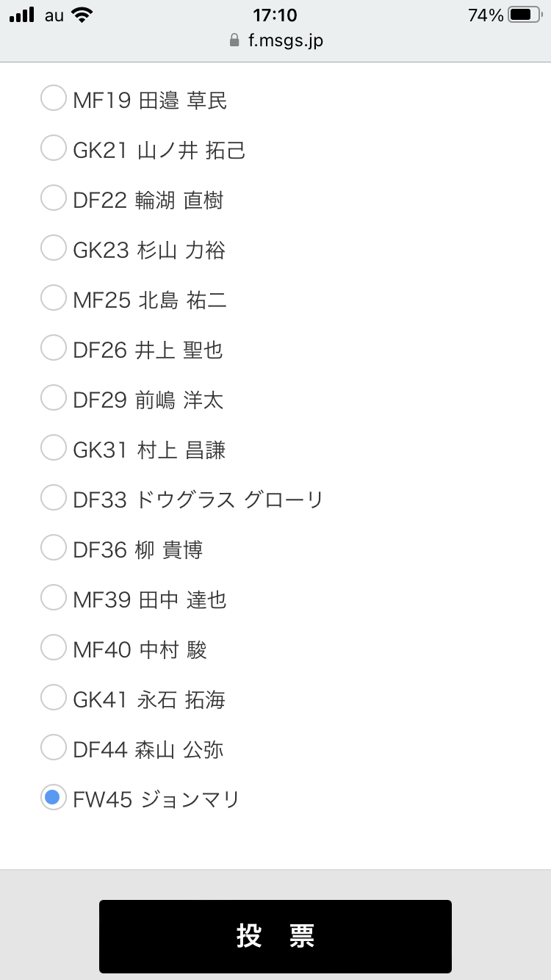Tap the lock icon beside the URL
The image size is (551, 980).
click(235, 40)
